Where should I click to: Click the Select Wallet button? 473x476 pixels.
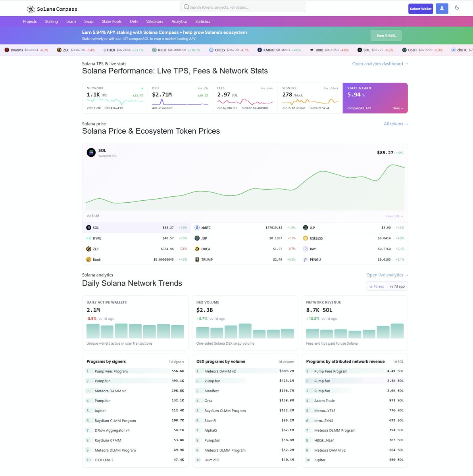pyautogui.click(x=421, y=9)
